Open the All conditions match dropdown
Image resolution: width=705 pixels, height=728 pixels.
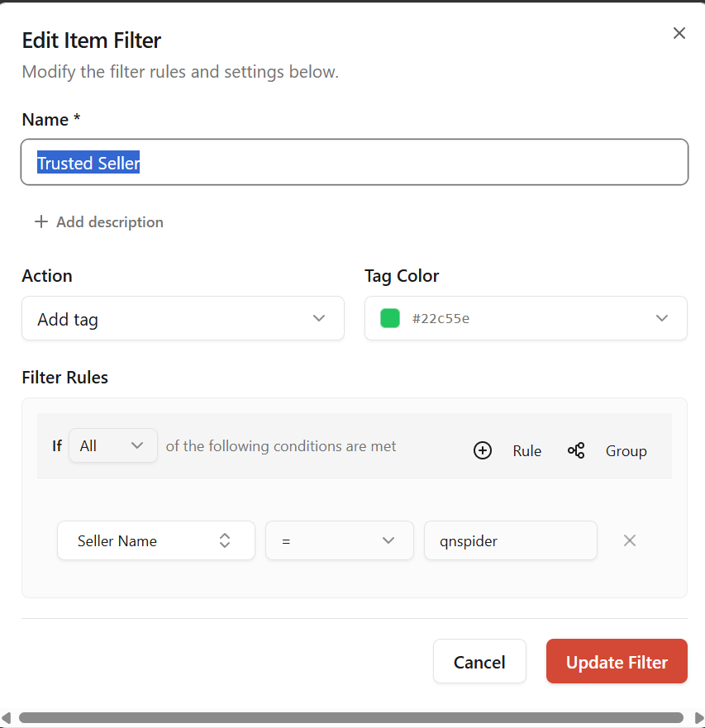coord(112,445)
